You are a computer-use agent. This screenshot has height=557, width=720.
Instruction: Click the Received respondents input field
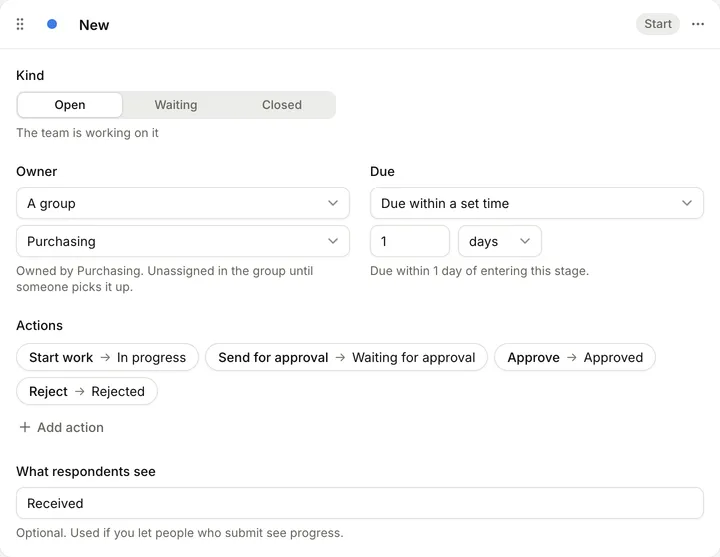360,503
